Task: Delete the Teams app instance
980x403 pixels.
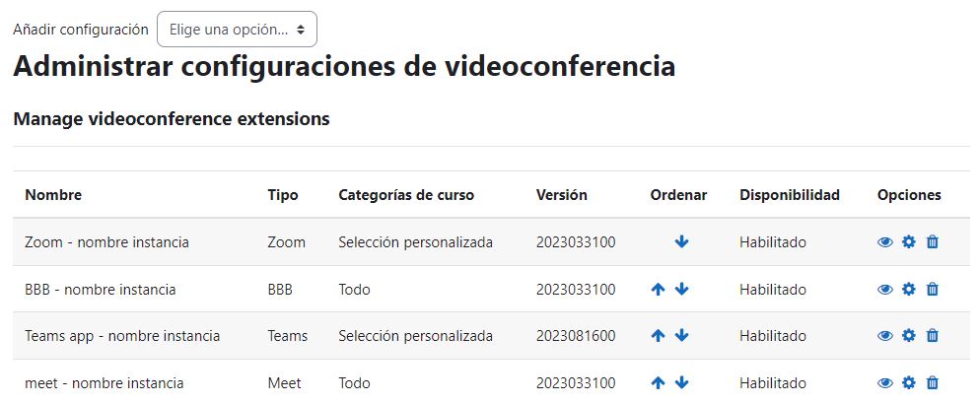Action: point(932,336)
